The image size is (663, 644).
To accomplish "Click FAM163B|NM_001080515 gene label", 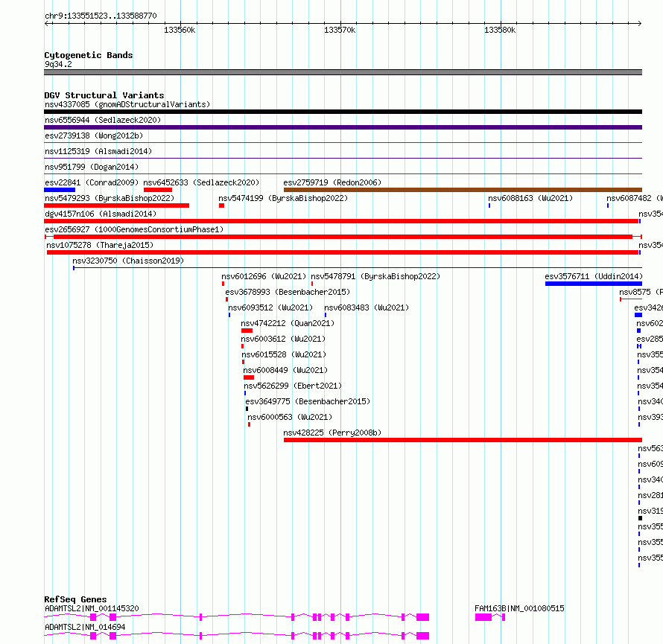I will click(519, 608).
